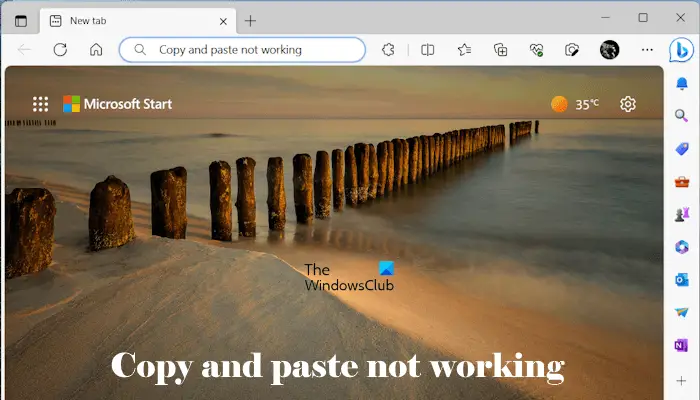
Task: Open a new tab with plus button
Action: pos(250,21)
